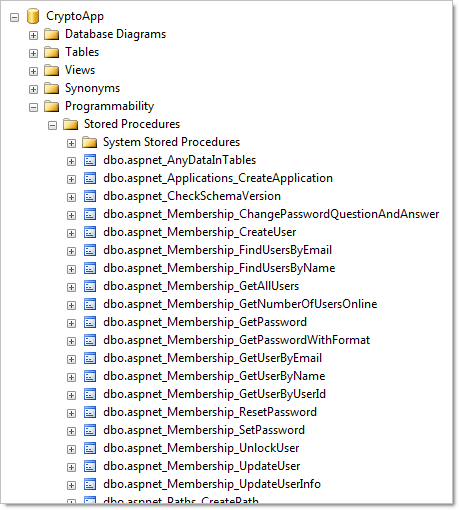This screenshot has height=510, width=459.
Task: Select dbo.aspnet_Membership_UpdateUserInfo text
Action: tap(212, 484)
